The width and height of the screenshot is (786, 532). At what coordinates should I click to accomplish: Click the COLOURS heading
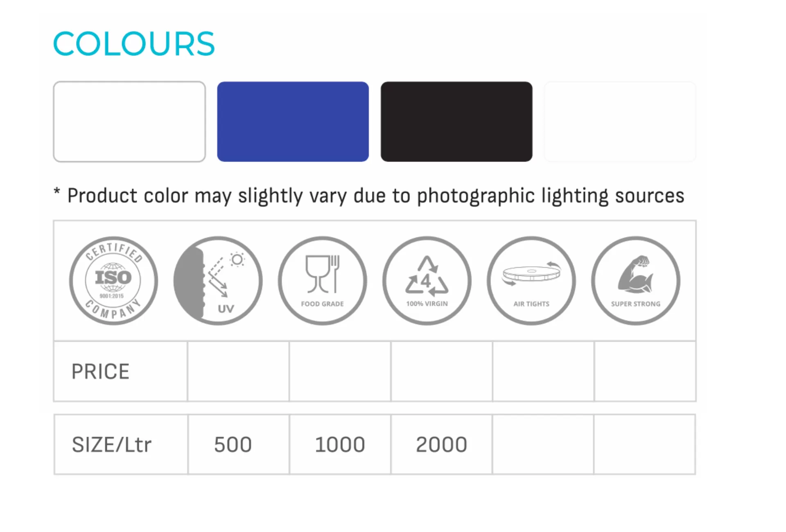(x=134, y=44)
